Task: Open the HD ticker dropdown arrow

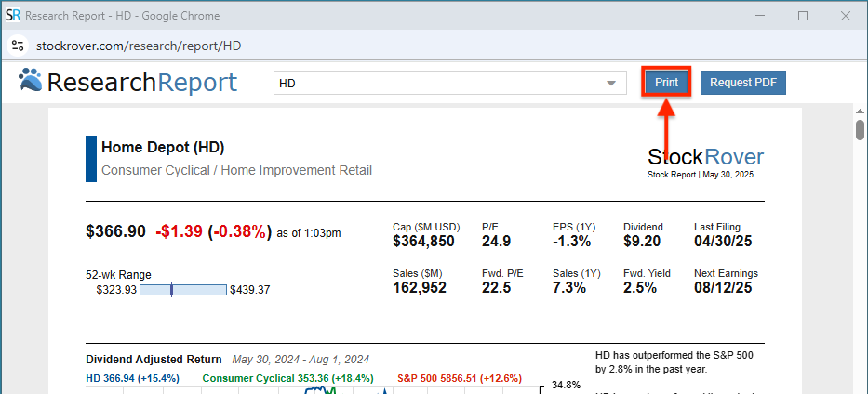Action: click(611, 84)
